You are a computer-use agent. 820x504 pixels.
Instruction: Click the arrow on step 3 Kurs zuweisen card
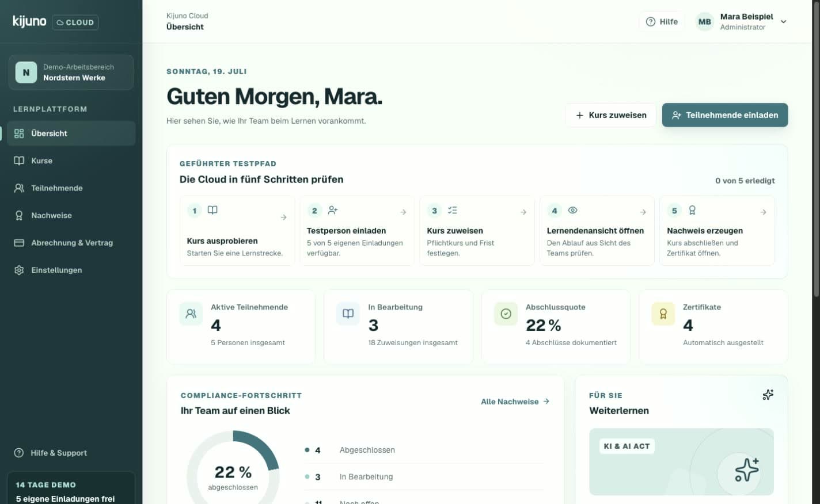pos(523,212)
